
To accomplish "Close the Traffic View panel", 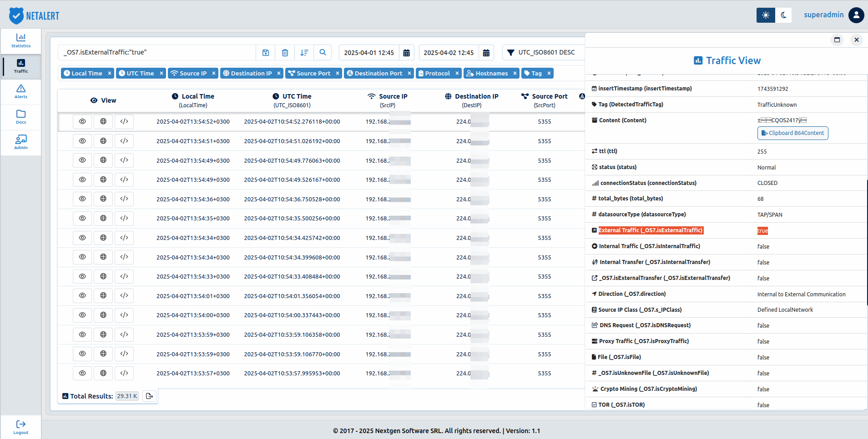I will point(857,40).
